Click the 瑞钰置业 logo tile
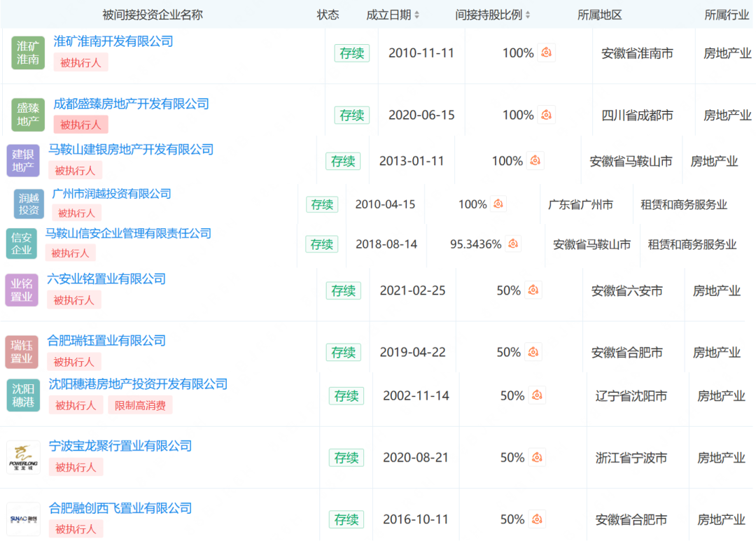 pyautogui.click(x=22, y=352)
